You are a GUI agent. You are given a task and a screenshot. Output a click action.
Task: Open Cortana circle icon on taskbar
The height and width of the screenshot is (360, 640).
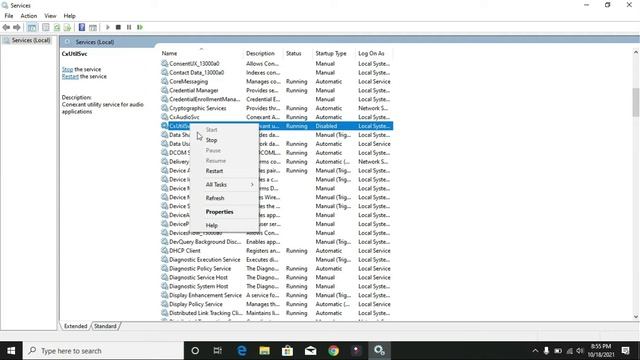click(195, 351)
